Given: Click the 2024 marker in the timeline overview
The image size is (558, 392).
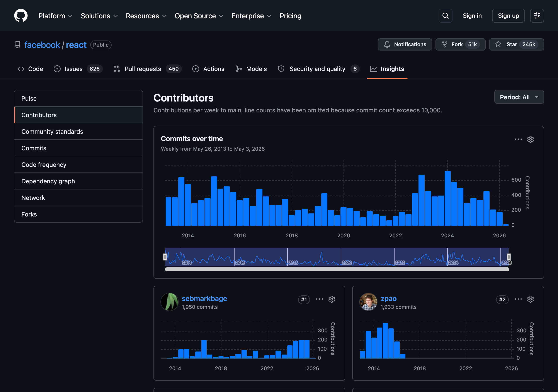Looking at the screenshot, I should [x=453, y=263].
